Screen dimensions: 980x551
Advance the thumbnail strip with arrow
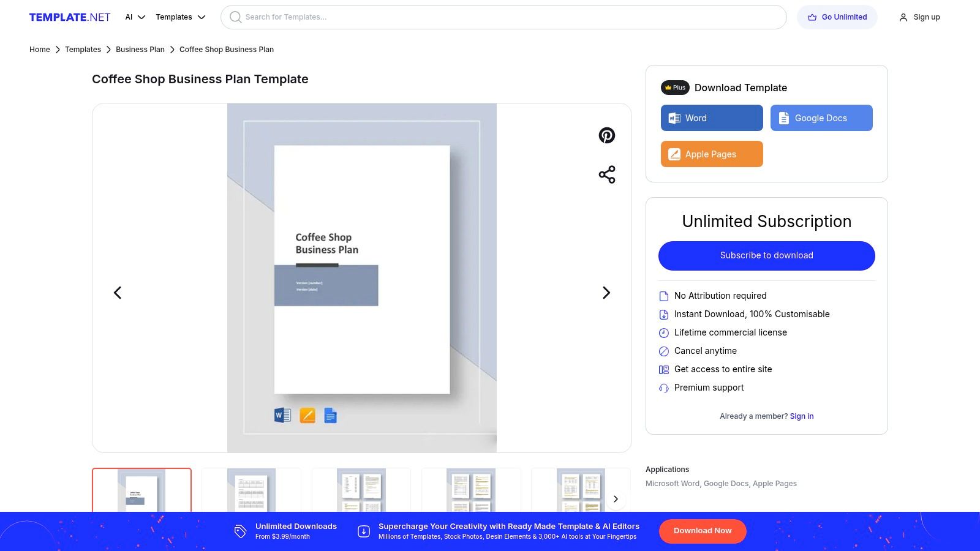(616, 499)
